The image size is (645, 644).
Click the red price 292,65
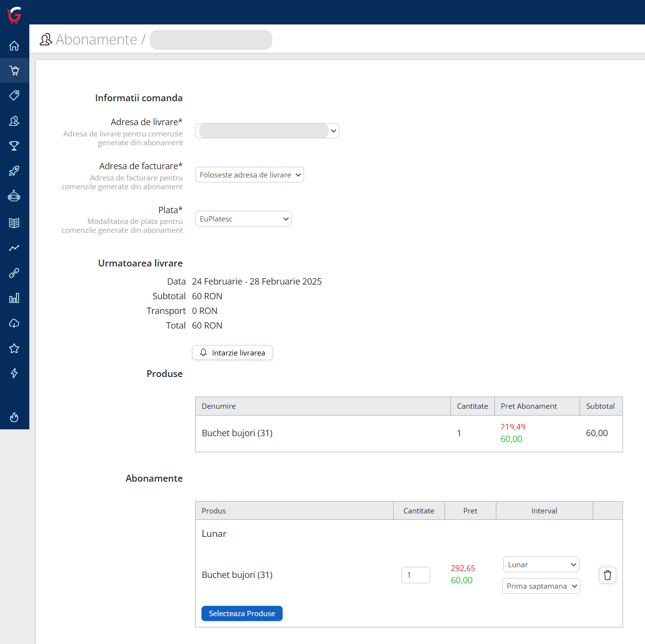[x=463, y=568]
